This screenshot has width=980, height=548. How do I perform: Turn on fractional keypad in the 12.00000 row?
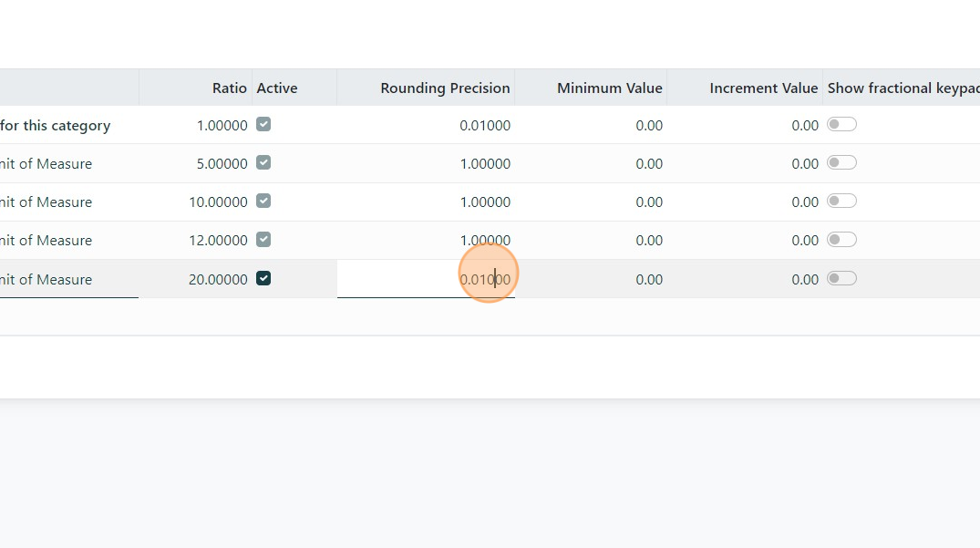click(x=841, y=239)
